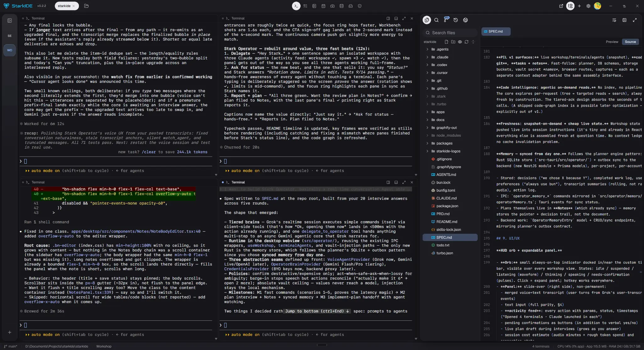Open the terminal view in top toolbar
Image resolution: width=644 pixels, height=350 pixels.
(x=296, y=6)
